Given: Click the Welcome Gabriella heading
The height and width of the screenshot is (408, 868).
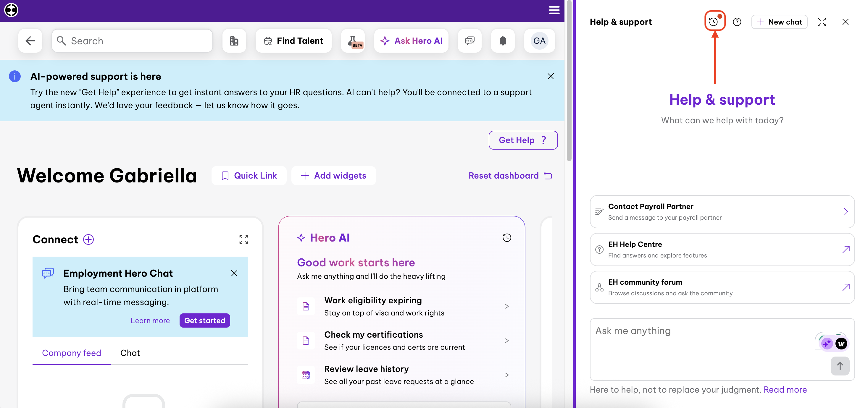Looking at the screenshot, I should point(107,175).
